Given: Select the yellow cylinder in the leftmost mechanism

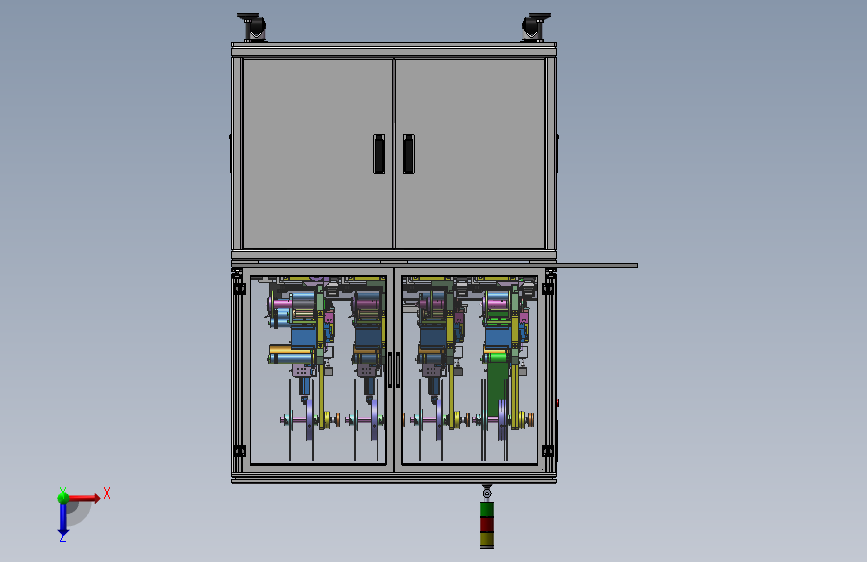Looking at the screenshot, I should click(291, 349).
